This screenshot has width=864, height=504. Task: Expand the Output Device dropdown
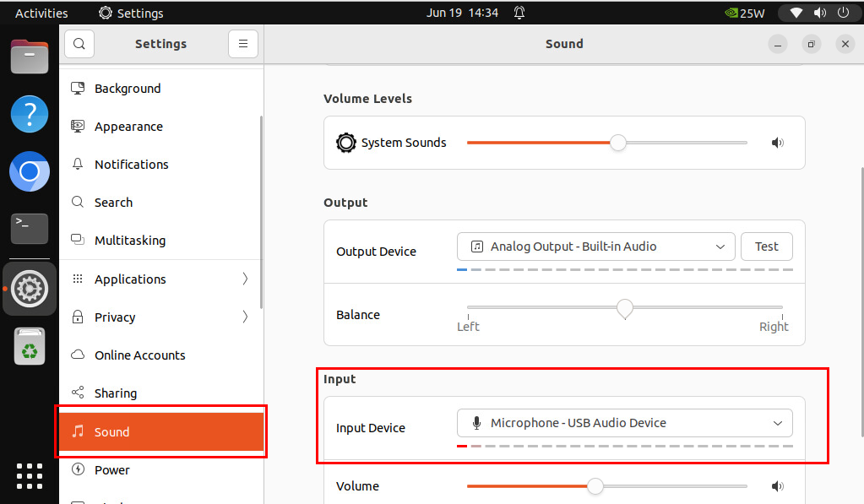(x=595, y=247)
